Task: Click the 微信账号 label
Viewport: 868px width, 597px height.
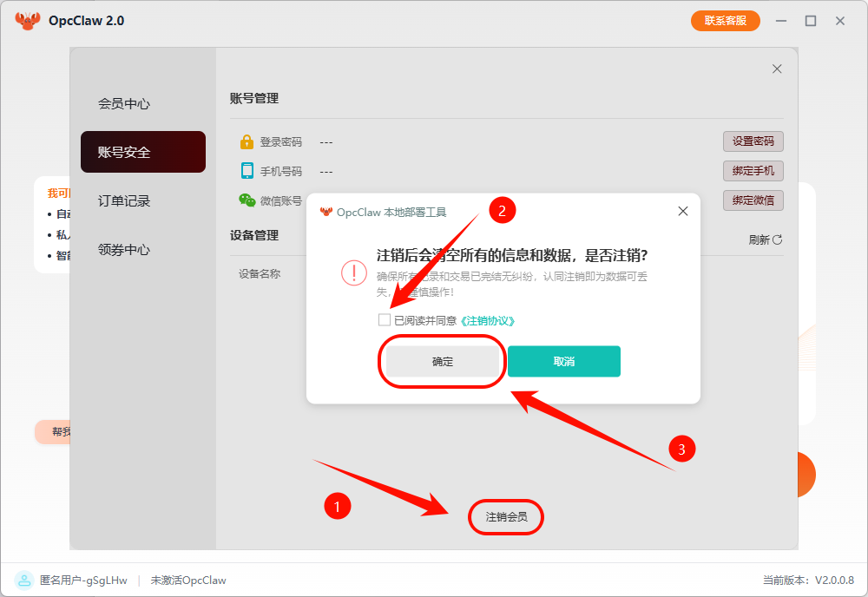Action: [280, 200]
